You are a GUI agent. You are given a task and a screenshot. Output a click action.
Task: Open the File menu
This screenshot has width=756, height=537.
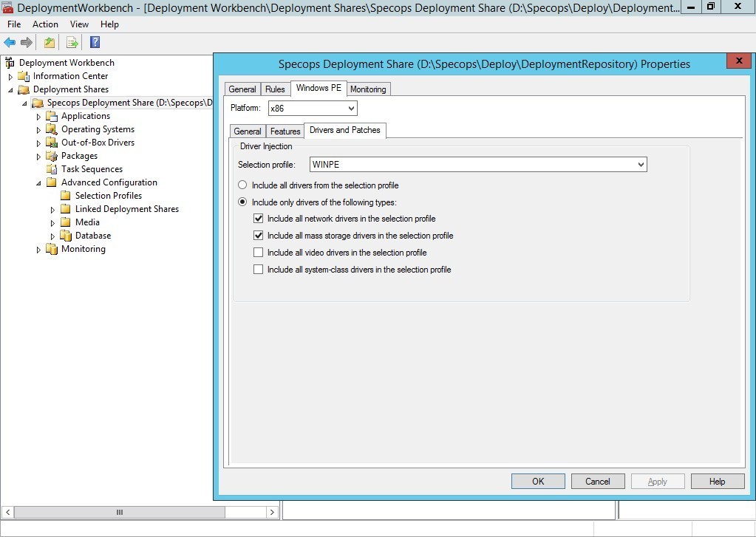pyautogui.click(x=14, y=24)
